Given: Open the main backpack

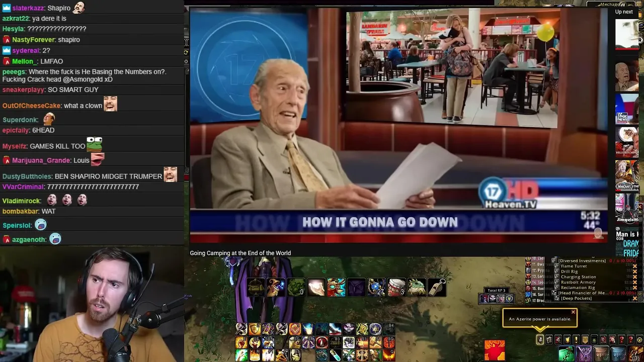Looking at the screenshot, I should [636, 354].
